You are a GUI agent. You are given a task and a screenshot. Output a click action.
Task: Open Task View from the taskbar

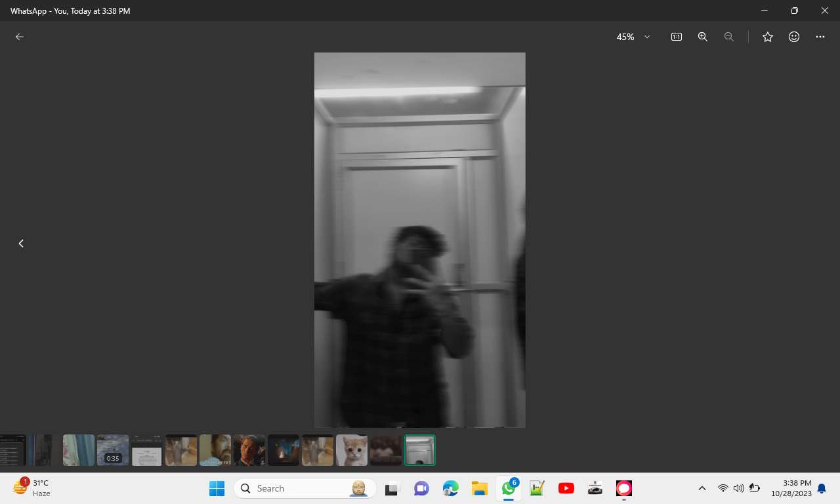[392, 488]
